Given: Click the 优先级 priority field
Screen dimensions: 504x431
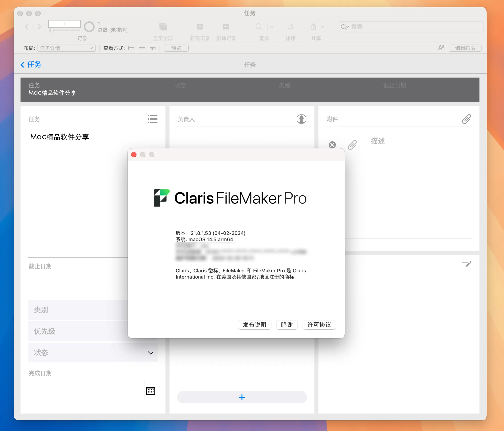Looking at the screenshot, I should coord(78,331).
